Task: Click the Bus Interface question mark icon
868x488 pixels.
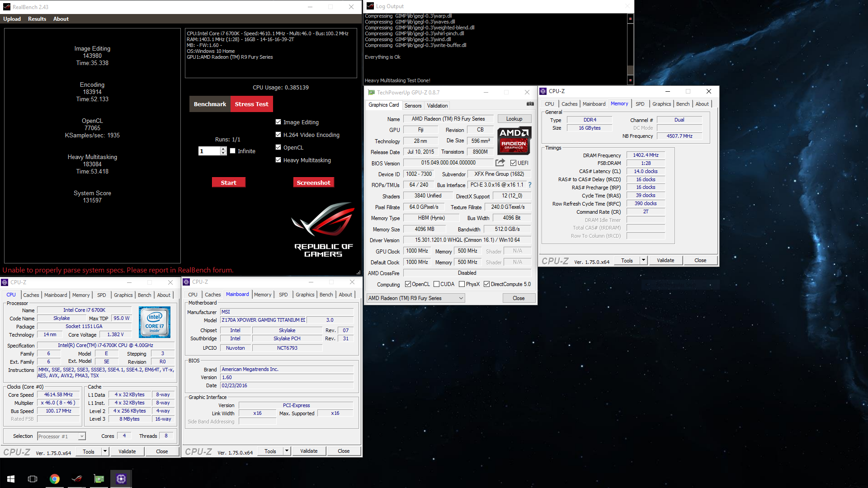Action: pyautogui.click(x=530, y=185)
